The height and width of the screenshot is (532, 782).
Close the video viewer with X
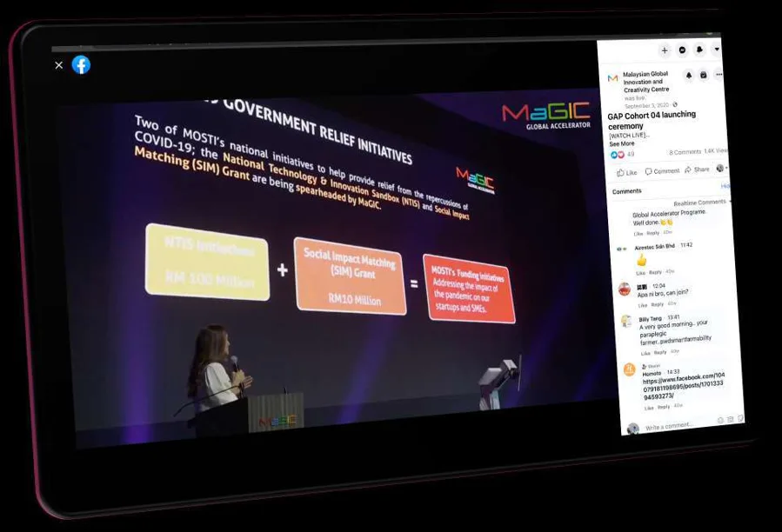tap(59, 65)
